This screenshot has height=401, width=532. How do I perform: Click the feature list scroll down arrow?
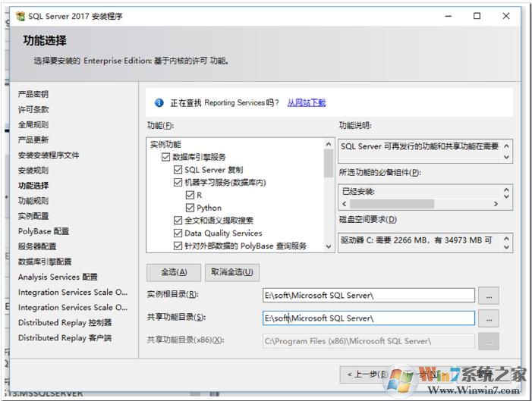328,246
